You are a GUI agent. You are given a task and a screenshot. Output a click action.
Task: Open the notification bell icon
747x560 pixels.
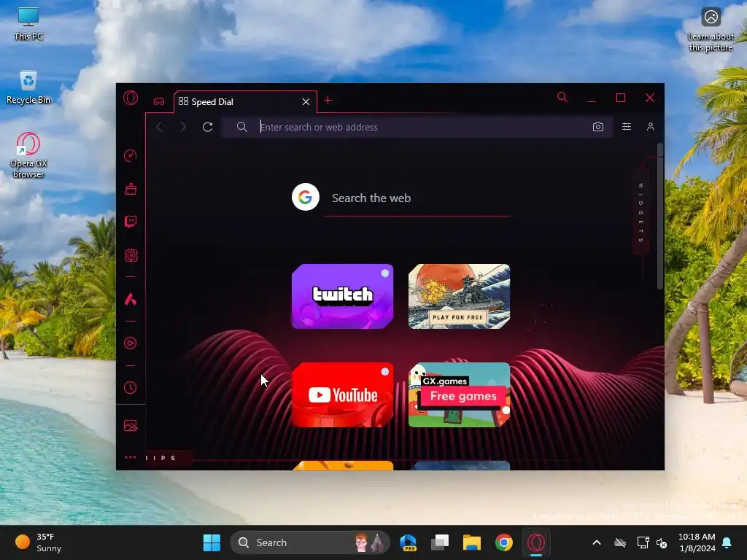pos(727,542)
